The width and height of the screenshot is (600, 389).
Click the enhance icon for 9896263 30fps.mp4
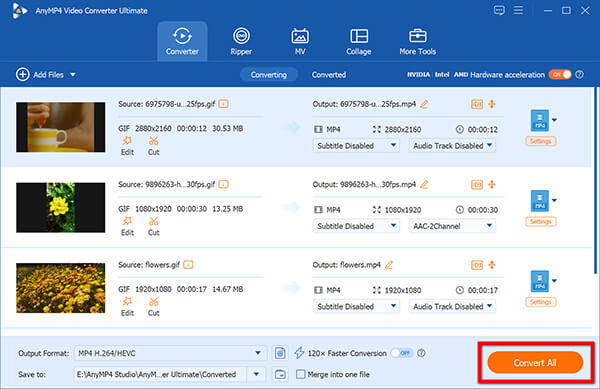click(492, 184)
